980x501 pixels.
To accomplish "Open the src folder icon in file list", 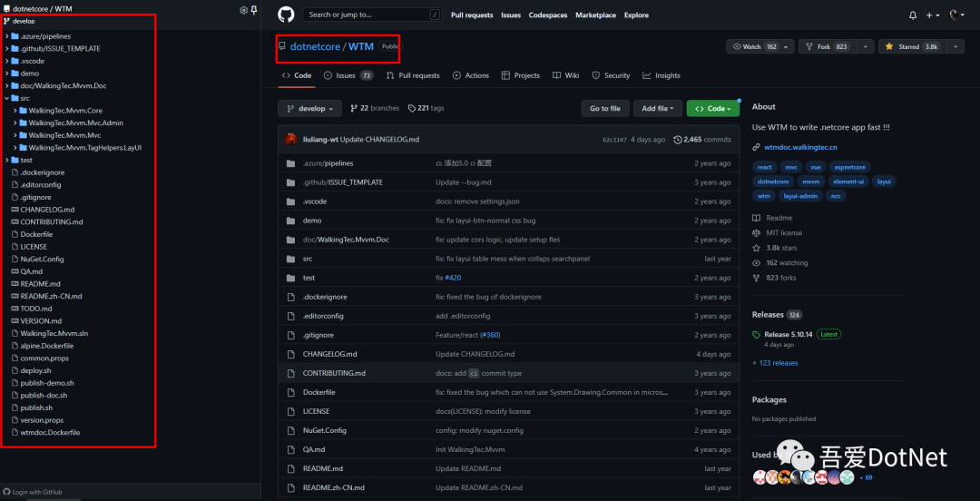I will (x=290, y=259).
